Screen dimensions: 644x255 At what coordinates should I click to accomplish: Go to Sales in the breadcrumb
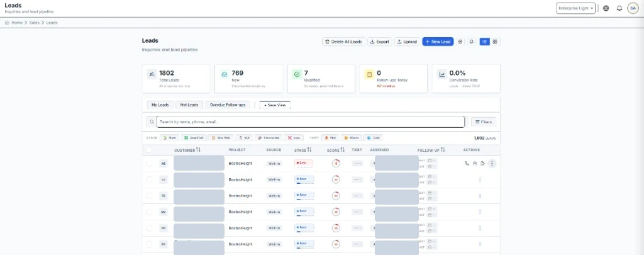(x=35, y=23)
